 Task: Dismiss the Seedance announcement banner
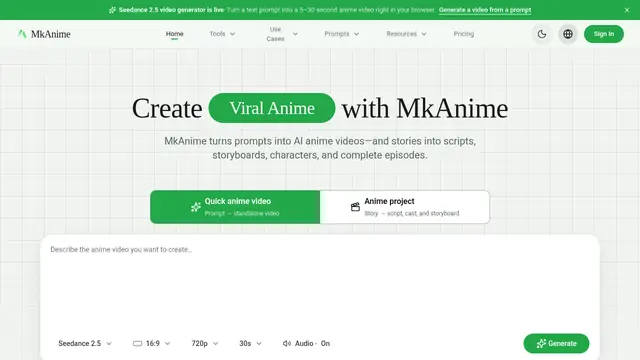point(627,10)
